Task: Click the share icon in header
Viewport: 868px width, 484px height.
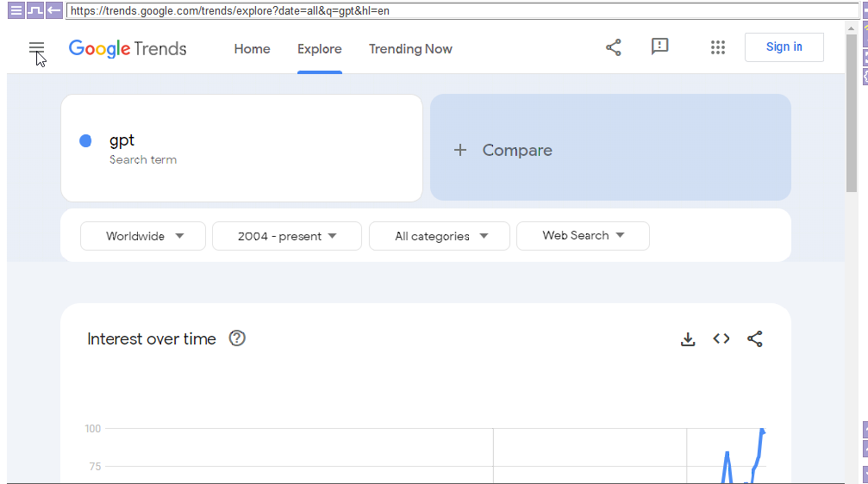Action: (613, 47)
